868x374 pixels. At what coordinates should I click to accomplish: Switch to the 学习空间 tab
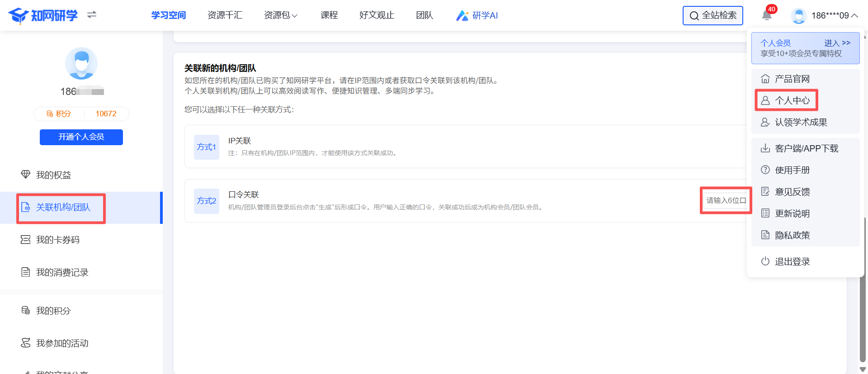(x=169, y=15)
